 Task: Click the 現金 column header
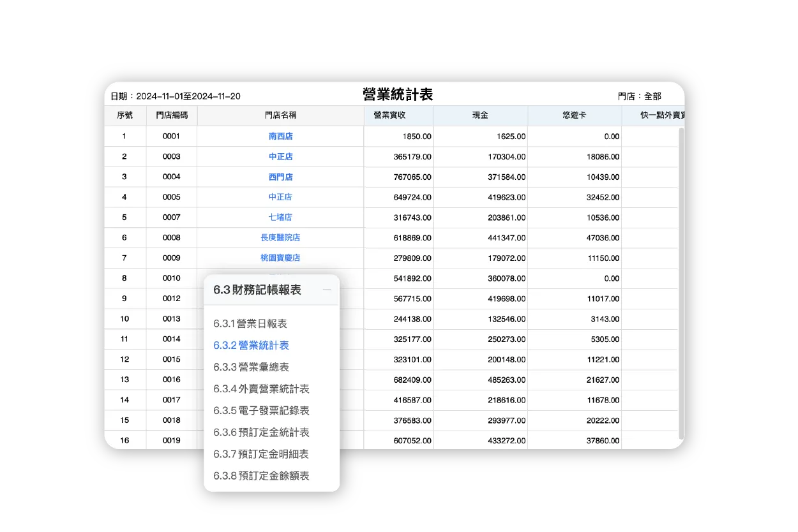point(480,115)
